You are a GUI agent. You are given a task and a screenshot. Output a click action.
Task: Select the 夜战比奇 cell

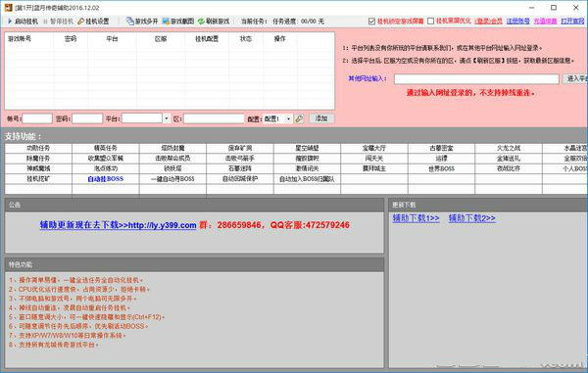point(509,168)
